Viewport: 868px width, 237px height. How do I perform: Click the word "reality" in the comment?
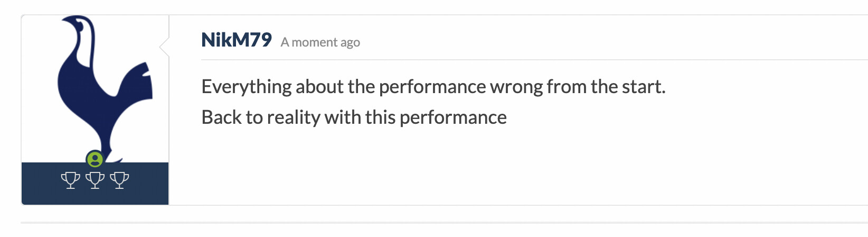point(295,117)
